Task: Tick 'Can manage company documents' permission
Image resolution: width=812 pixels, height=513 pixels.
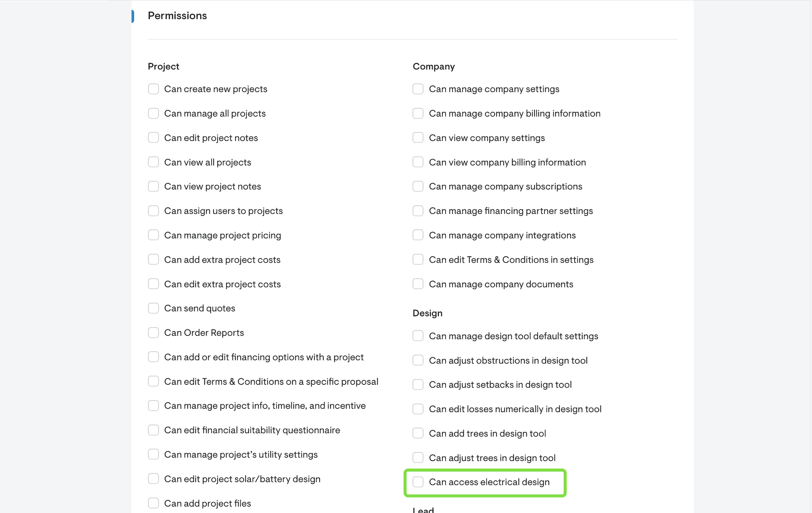Action: (x=418, y=284)
